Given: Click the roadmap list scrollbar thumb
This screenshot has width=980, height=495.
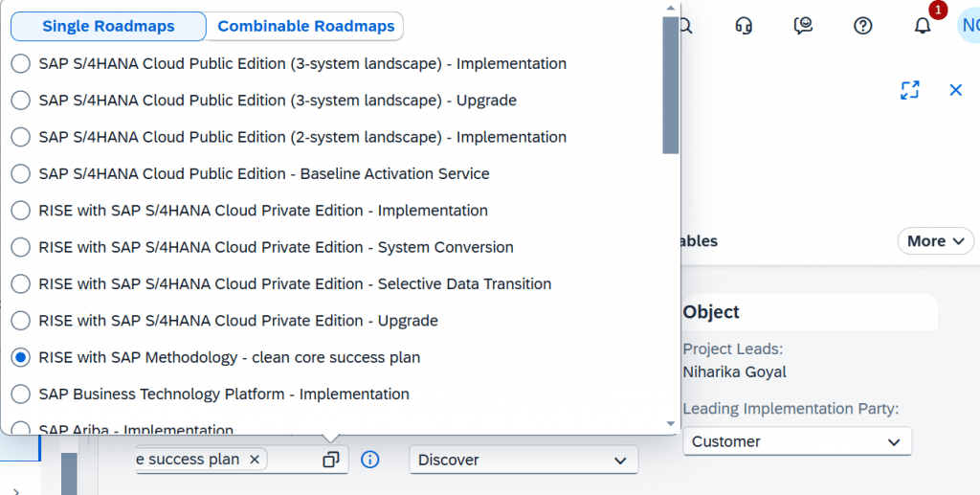Looking at the screenshot, I should 671,84.
